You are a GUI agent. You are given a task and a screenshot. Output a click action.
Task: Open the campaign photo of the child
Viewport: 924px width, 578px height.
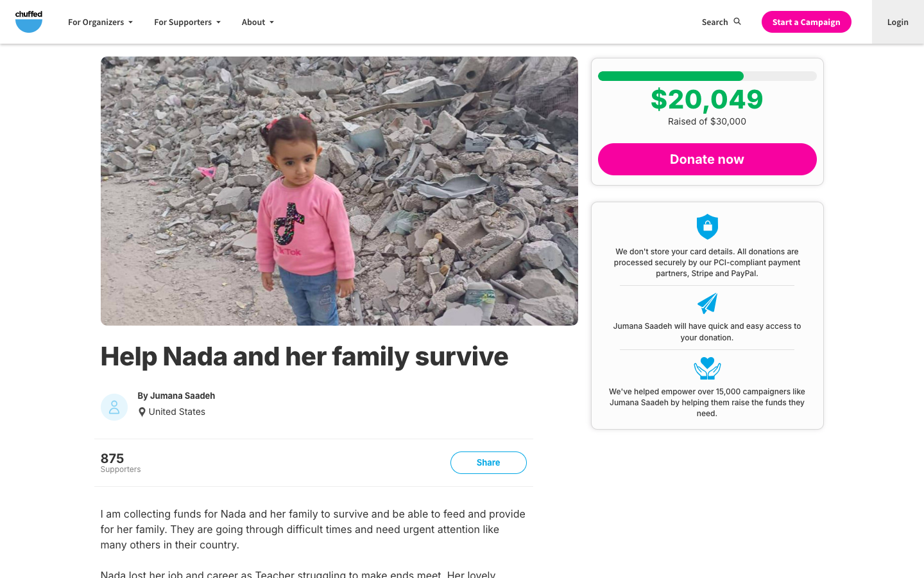(x=339, y=191)
